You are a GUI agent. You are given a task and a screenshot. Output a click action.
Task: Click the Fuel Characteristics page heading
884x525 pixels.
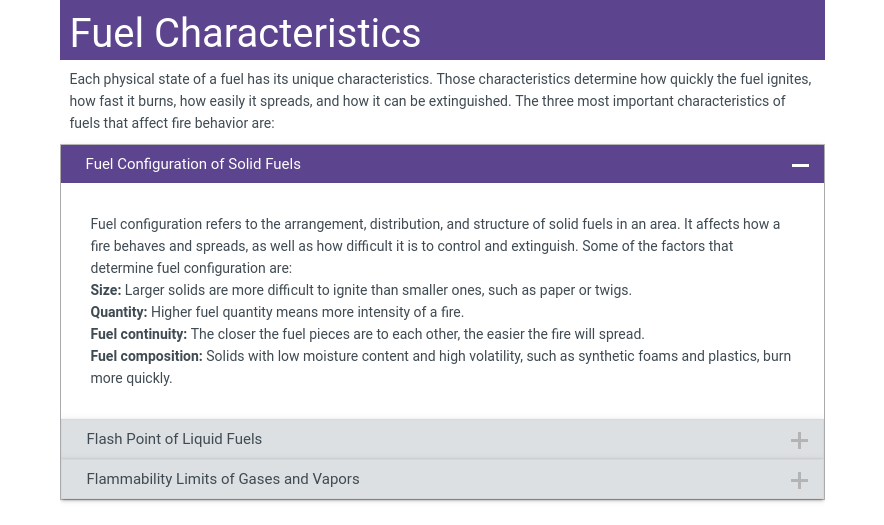click(245, 33)
